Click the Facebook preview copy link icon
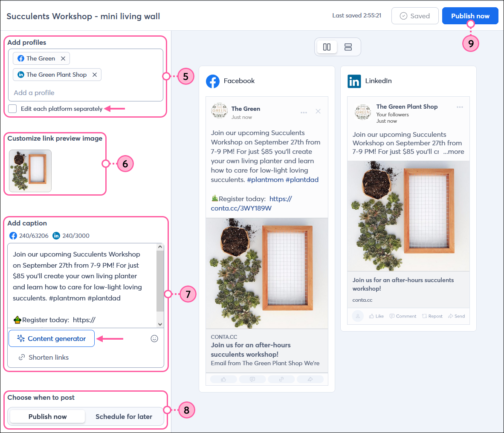The image size is (504, 433). tap(281, 379)
